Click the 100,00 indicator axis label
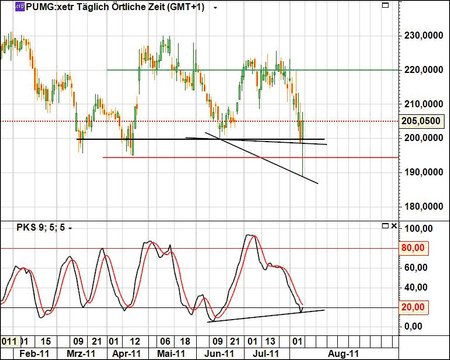The width and height of the screenshot is (450, 360). [418, 229]
